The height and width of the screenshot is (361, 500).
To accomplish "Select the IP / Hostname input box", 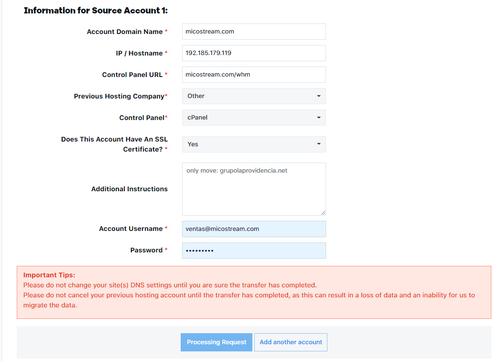I will [x=254, y=53].
